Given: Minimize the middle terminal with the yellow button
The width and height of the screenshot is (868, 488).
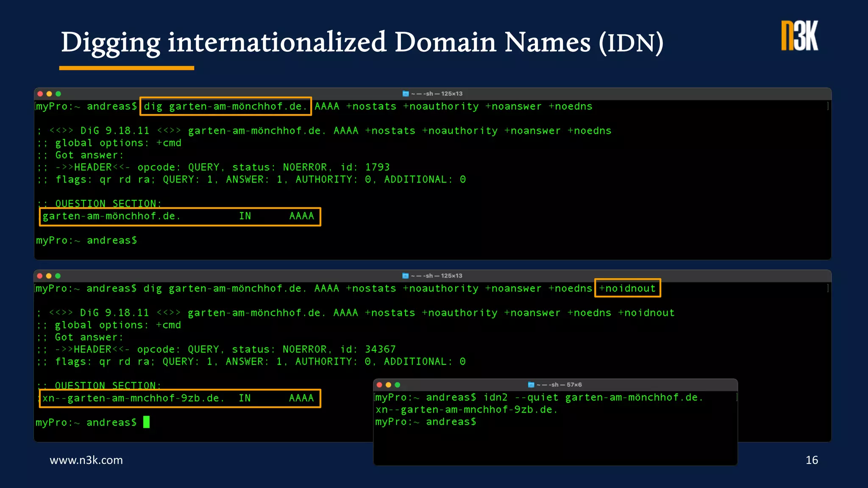Looking at the screenshot, I should click(49, 276).
